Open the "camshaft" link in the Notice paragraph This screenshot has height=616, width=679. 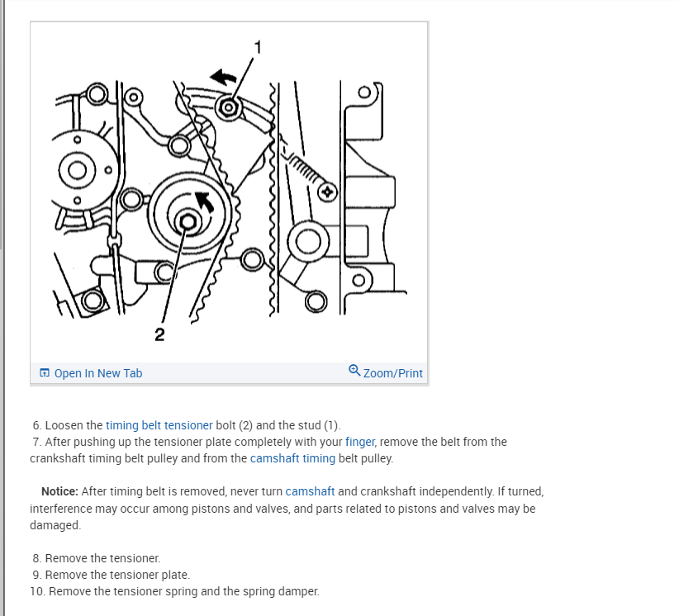[310, 491]
